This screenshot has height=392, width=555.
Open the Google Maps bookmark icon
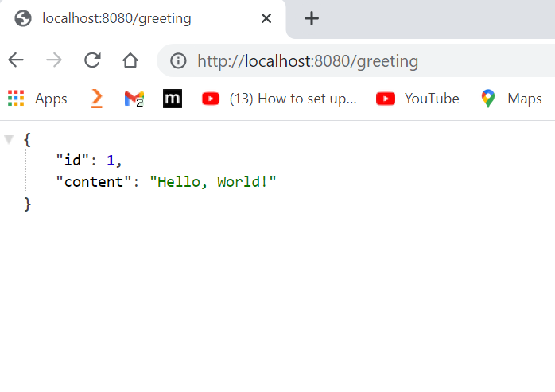(488, 99)
